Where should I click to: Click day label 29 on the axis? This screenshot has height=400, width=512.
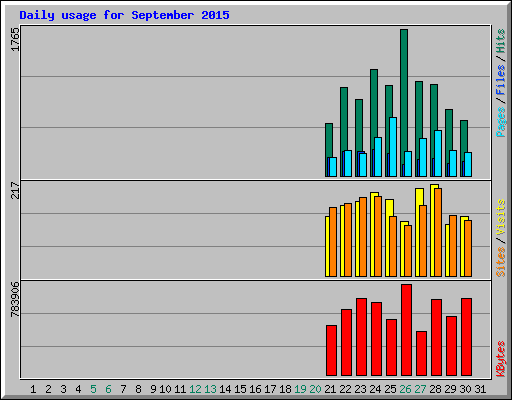(x=450, y=389)
